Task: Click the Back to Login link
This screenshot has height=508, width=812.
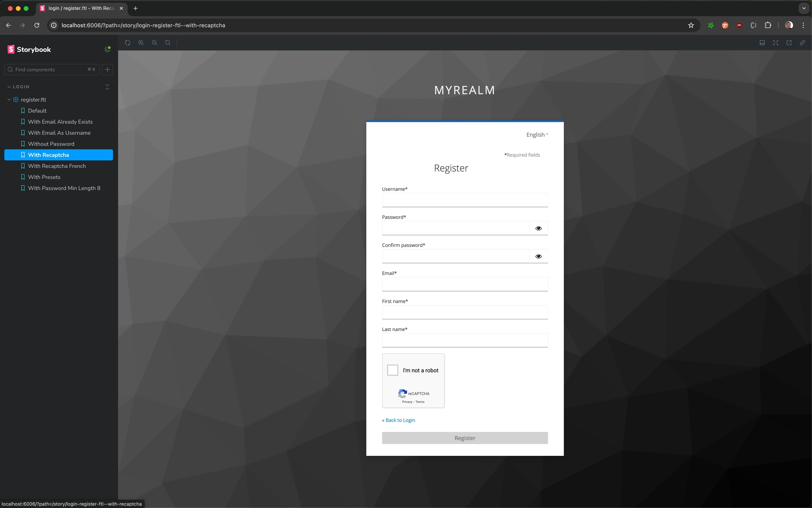Action: [399, 420]
